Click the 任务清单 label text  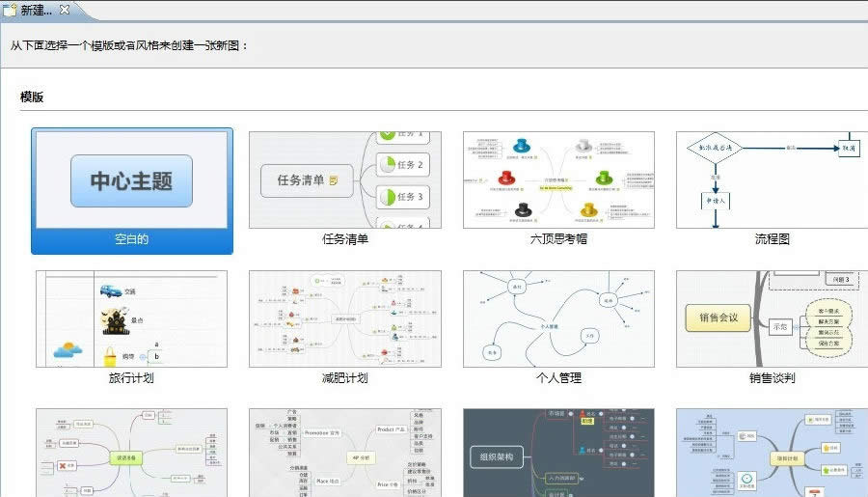(x=345, y=238)
